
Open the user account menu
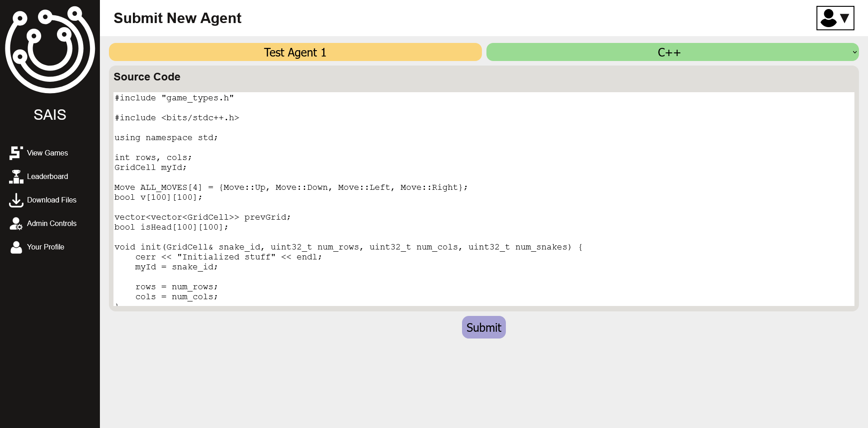835,18
